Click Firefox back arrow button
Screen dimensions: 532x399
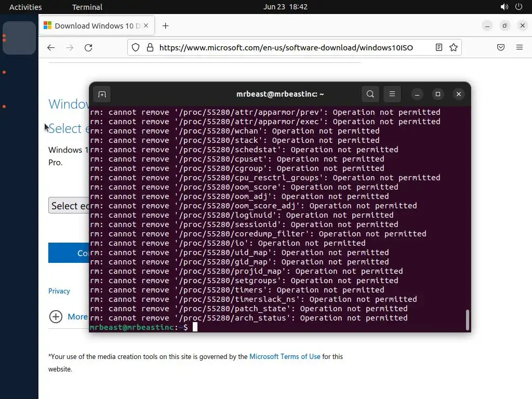pos(51,47)
